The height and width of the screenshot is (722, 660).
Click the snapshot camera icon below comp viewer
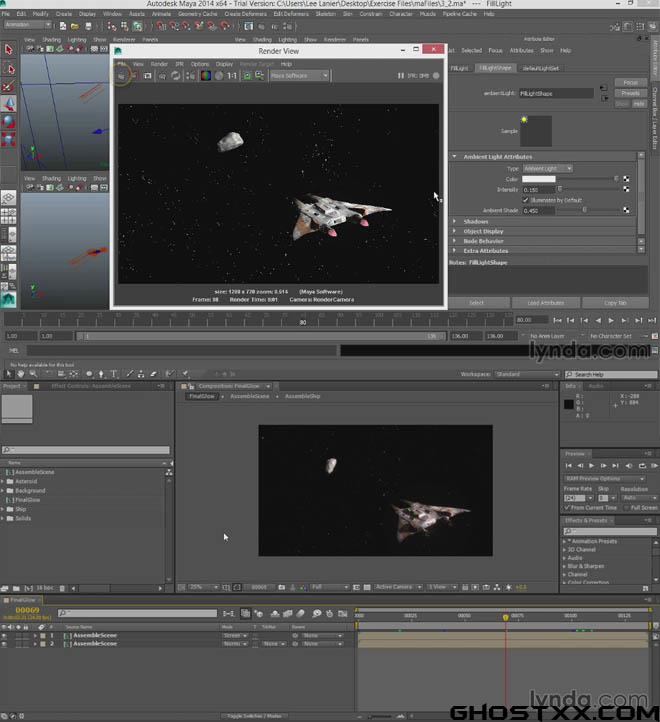[281, 587]
